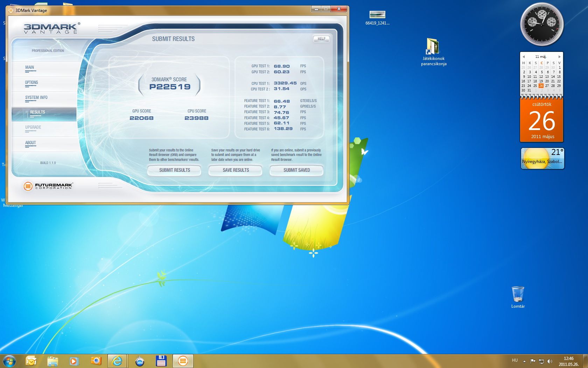Click the BUILD 1.1.0 label
This screenshot has height=368, width=588.
point(48,163)
